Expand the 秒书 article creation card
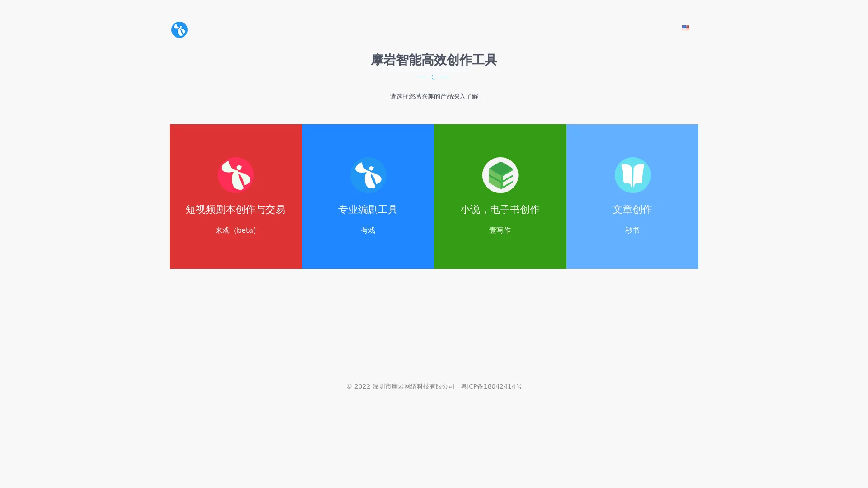 (632, 197)
